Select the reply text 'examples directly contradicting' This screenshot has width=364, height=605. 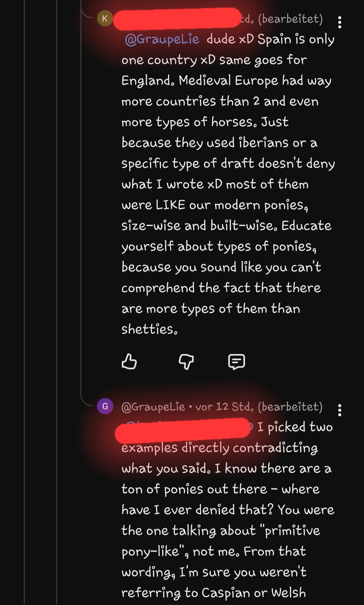219,448
